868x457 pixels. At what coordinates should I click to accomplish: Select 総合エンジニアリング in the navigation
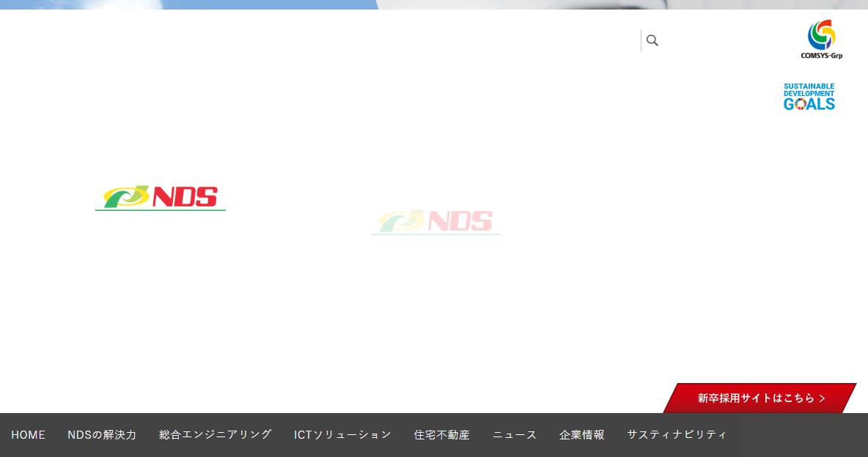pyautogui.click(x=216, y=435)
